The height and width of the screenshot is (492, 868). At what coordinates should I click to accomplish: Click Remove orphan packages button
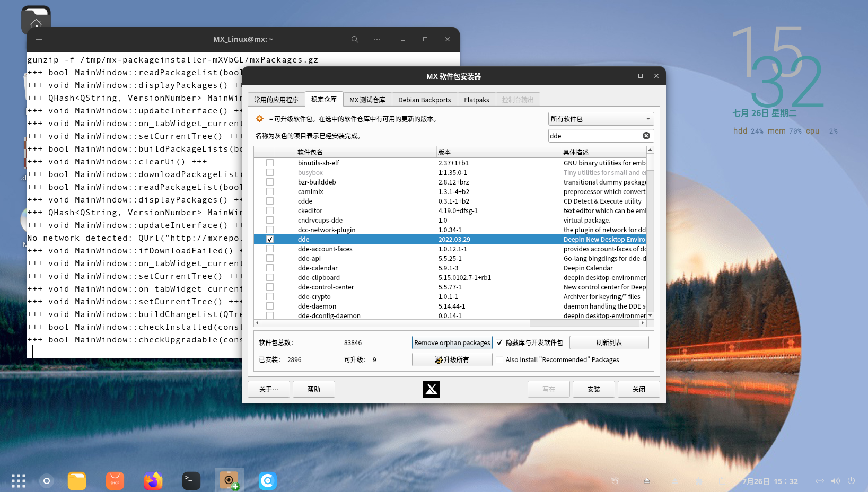coord(452,342)
